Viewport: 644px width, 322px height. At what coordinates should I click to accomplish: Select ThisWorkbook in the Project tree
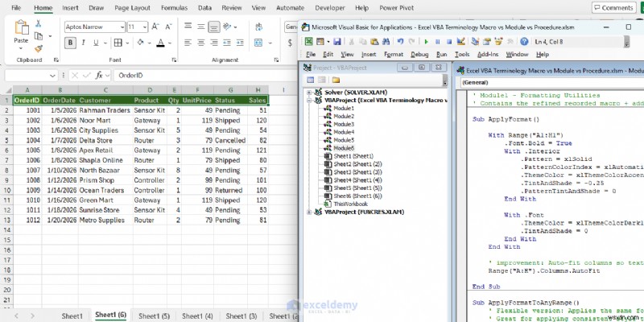click(x=350, y=204)
